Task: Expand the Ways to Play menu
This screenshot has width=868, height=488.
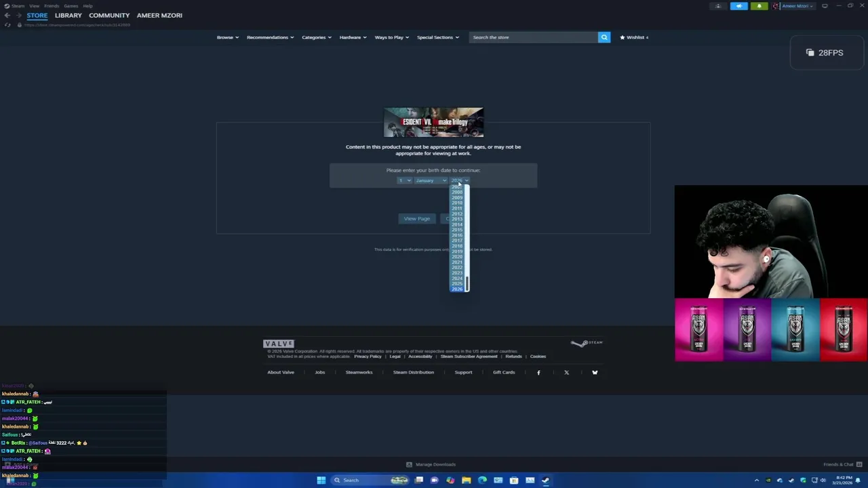Action: 391,37
